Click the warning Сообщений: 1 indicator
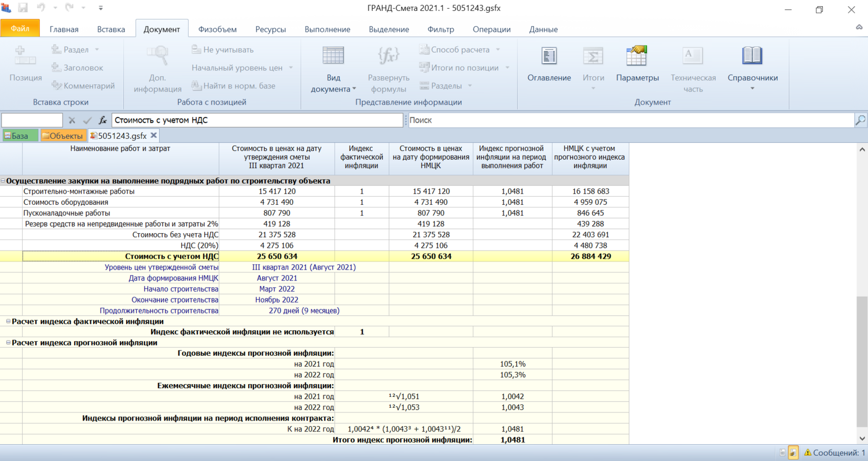 (x=834, y=452)
